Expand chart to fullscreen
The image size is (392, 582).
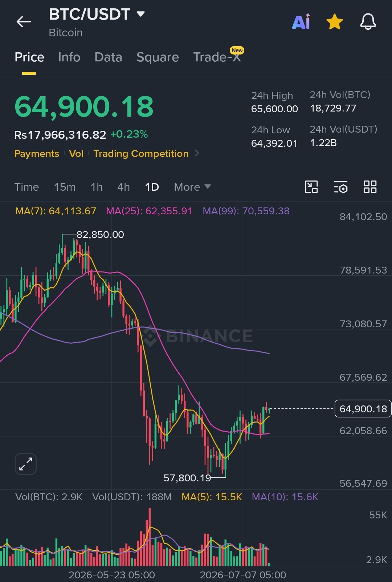pyautogui.click(x=26, y=464)
